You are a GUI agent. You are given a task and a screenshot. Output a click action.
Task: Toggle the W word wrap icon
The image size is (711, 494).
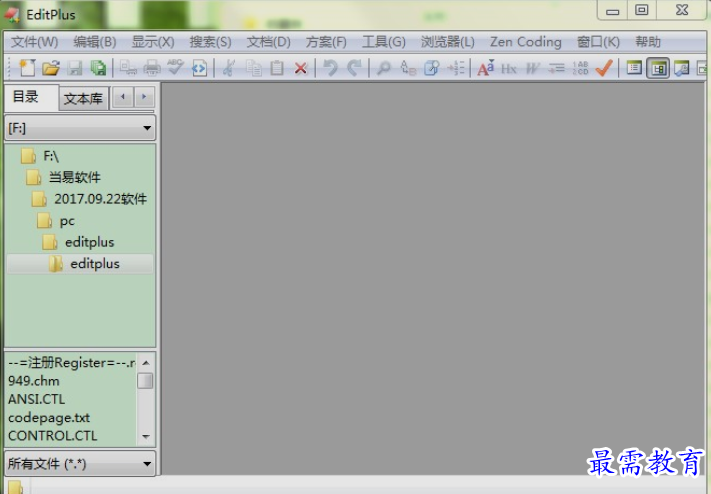(532, 68)
